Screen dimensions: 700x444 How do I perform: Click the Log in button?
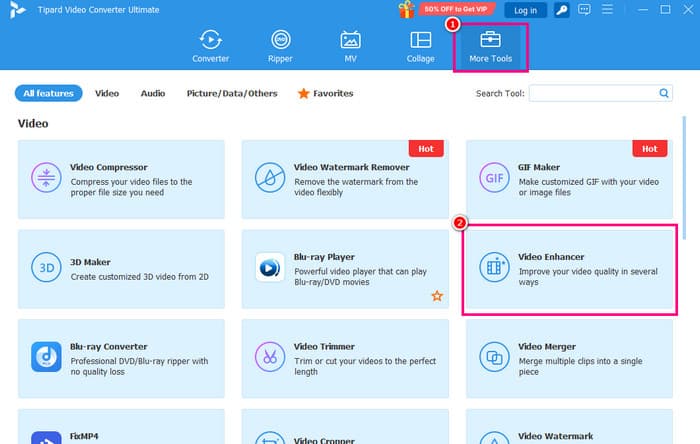tap(525, 10)
